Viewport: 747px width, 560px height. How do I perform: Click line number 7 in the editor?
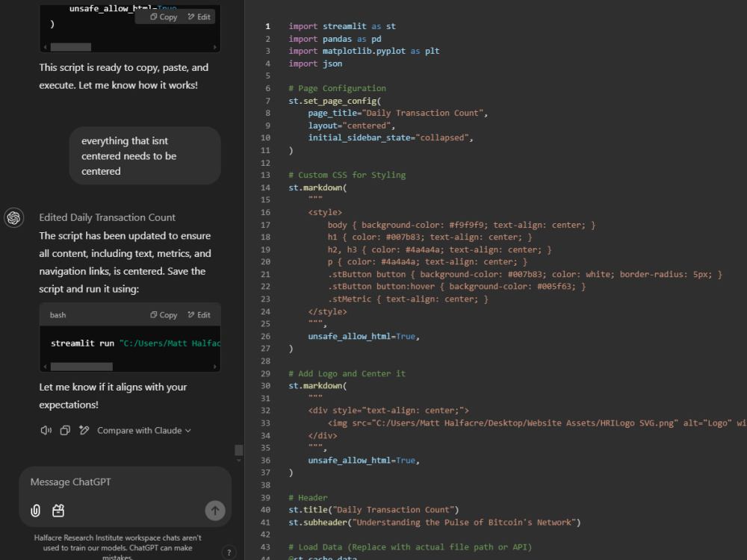click(267, 101)
